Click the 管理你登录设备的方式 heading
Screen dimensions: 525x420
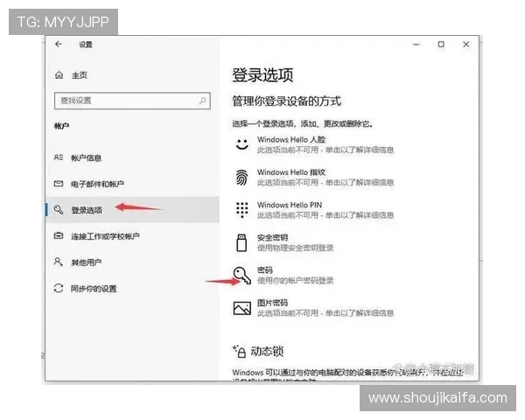[287, 101]
